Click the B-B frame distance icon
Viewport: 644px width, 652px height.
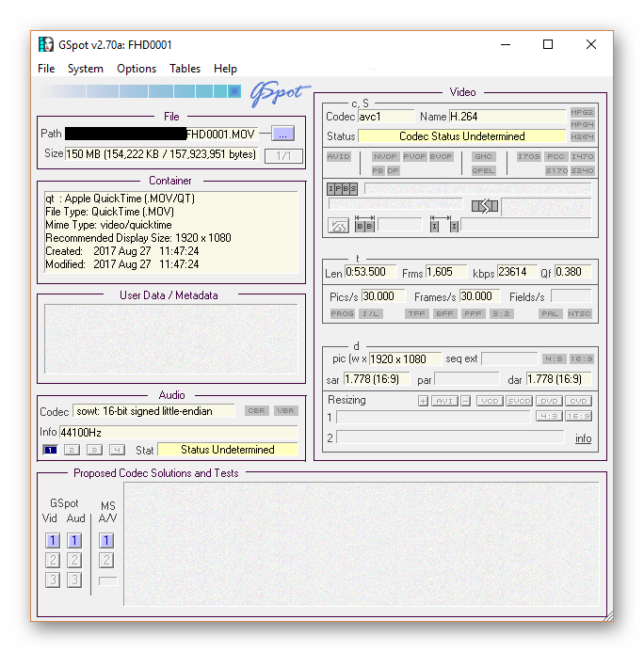point(364,226)
